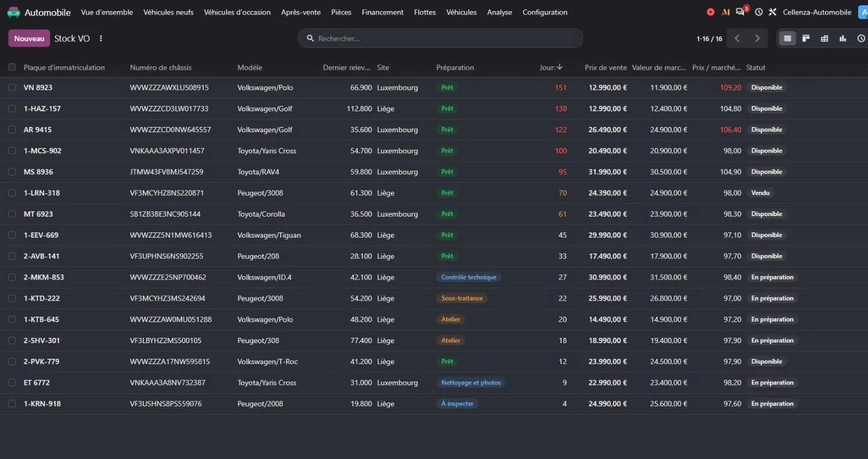Open the Stock VO actions menu
Image resolution: width=868 pixels, height=459 pixels.
point(101,38)
